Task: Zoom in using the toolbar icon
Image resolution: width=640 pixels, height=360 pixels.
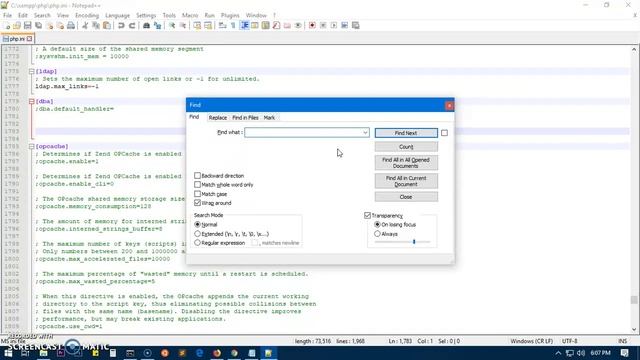Action: (x=172, y=25)
